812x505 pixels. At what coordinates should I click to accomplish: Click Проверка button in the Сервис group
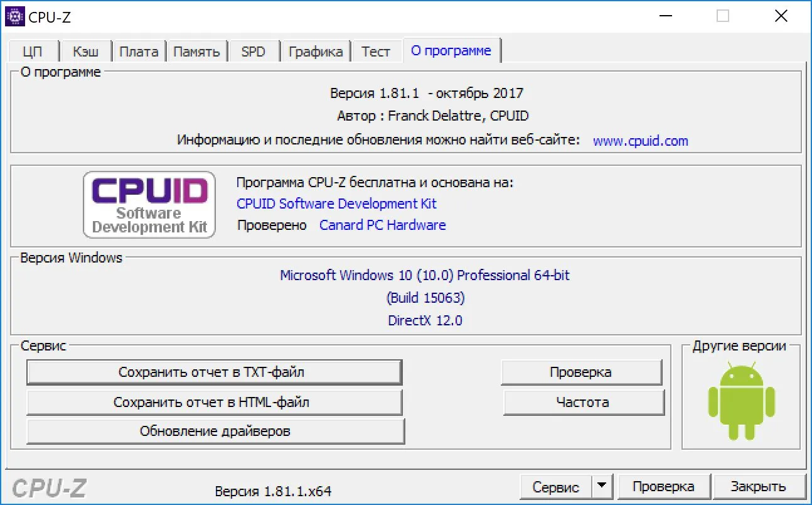(581, 372)
